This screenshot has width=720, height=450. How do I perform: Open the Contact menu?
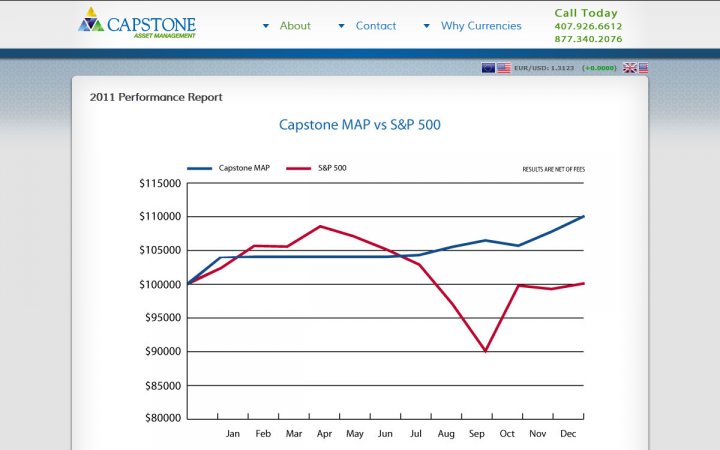[376, 26]
